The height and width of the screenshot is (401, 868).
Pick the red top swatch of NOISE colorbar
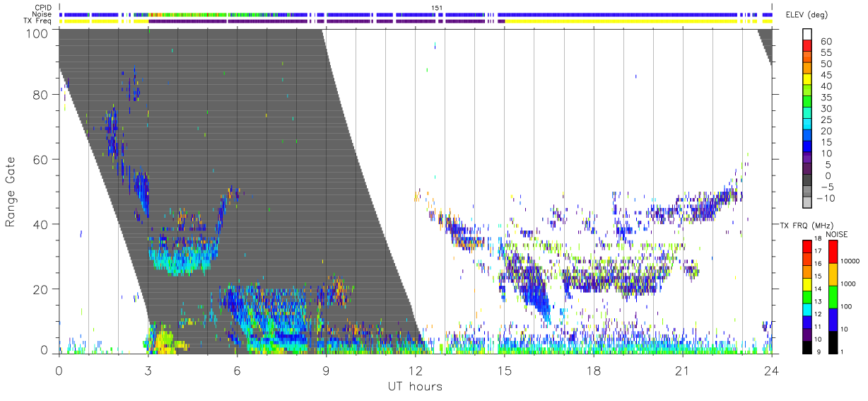pyautogui.click(x=833, y=251)
